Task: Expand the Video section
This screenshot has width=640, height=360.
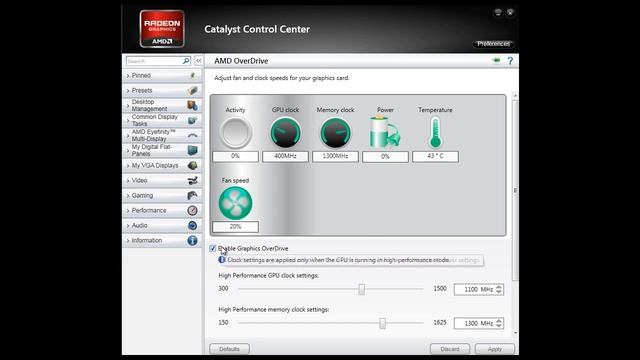Action: [162, 180]
